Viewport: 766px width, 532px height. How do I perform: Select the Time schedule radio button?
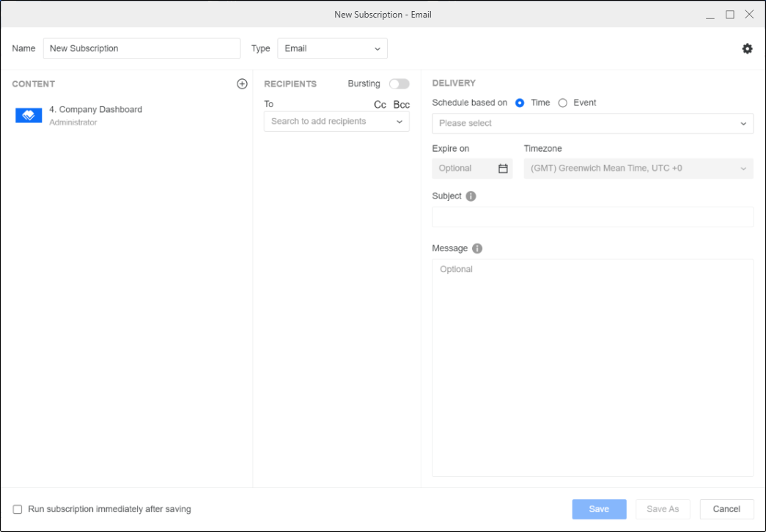[x=520, y=103]
